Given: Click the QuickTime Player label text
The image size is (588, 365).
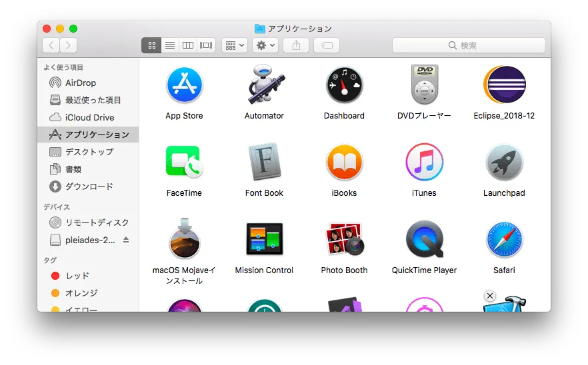Looking at the screenshot, I should (x=424, y=270).
